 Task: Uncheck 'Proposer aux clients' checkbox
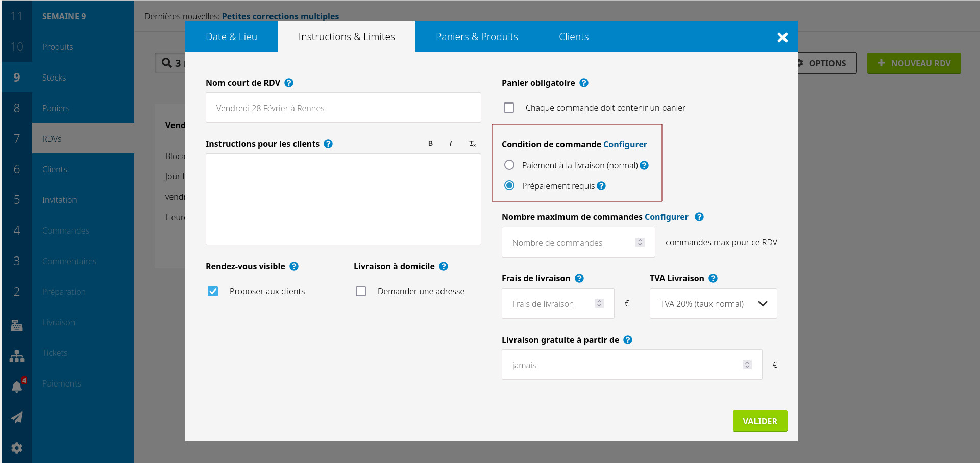coord(213,291)
